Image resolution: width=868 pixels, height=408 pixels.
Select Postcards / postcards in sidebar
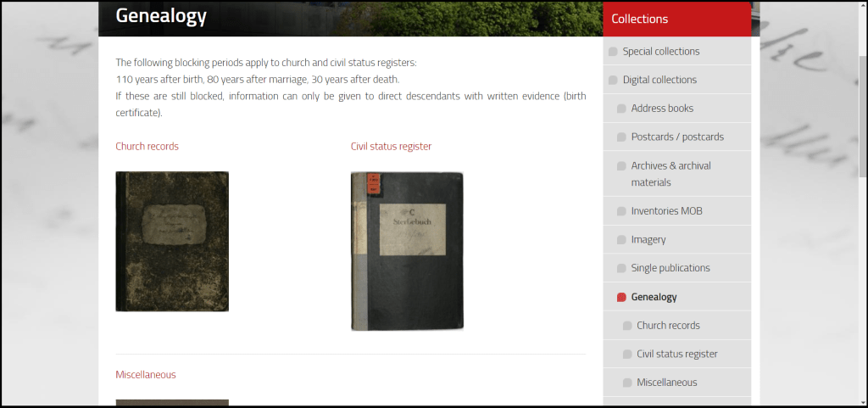click(x=677, y=137)
